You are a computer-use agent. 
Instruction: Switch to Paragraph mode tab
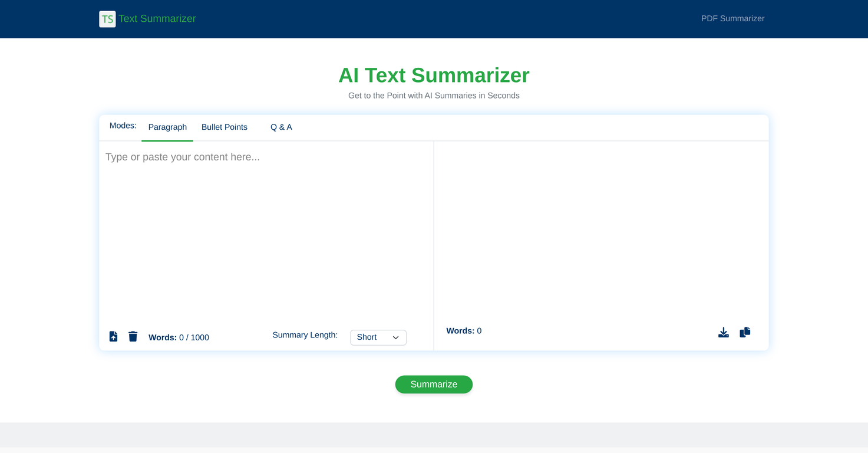click(167, 127)
